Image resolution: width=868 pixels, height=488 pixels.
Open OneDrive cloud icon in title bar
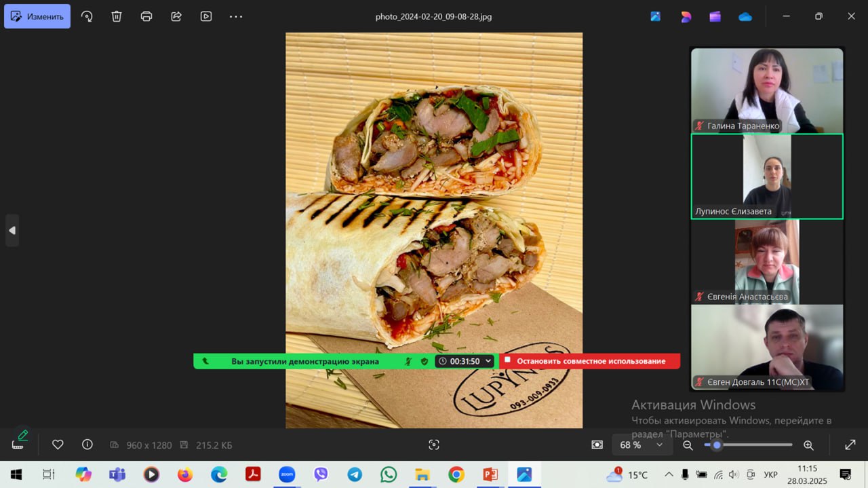745,16
